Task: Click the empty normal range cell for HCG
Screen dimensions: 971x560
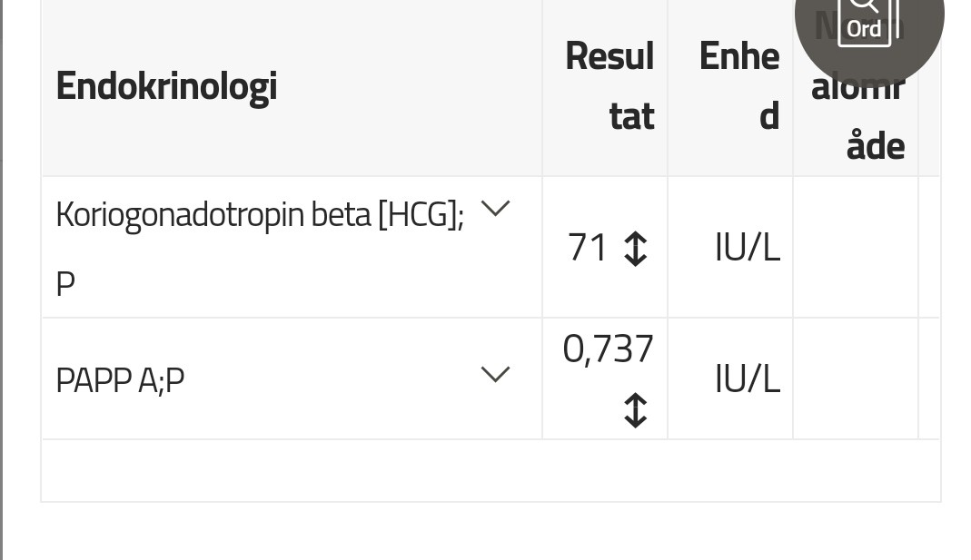Action: click(x=855, y=247)
